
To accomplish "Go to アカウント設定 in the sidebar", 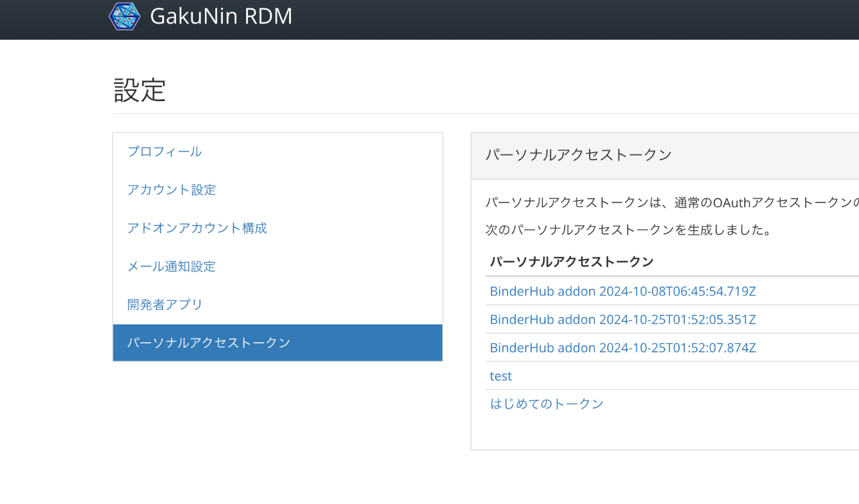I will 172,189.
